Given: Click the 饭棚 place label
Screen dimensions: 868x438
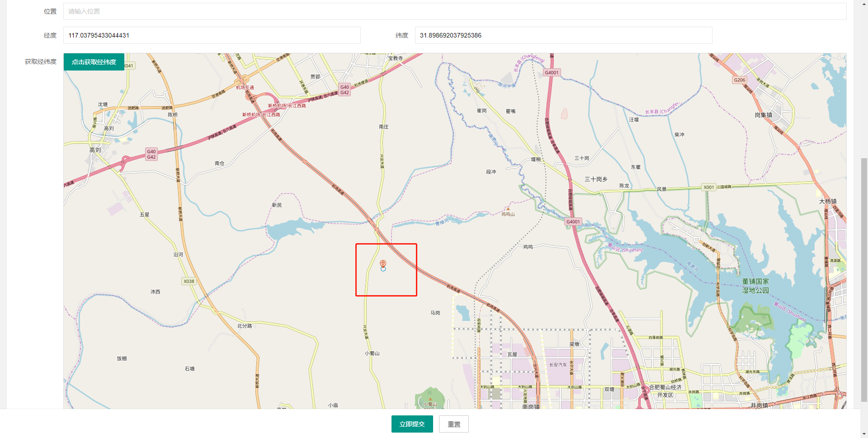Looking at the screenshot, I should tap(122, 358).
